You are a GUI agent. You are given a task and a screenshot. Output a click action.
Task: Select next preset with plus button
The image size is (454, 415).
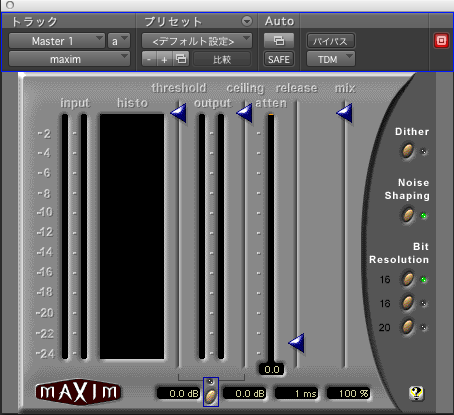coord(165,59)
